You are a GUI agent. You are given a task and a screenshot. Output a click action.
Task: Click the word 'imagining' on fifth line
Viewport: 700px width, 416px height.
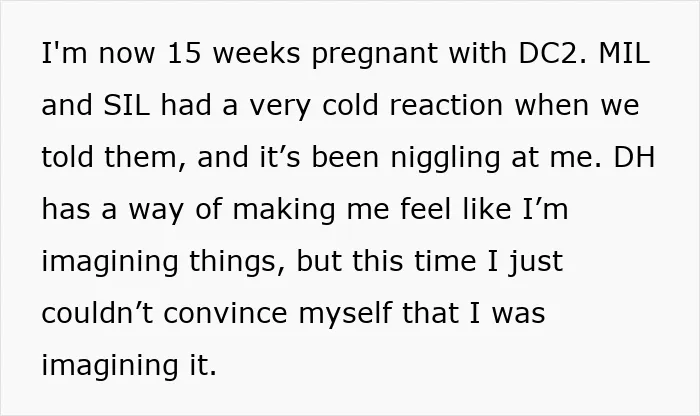[x=110, y=263]
